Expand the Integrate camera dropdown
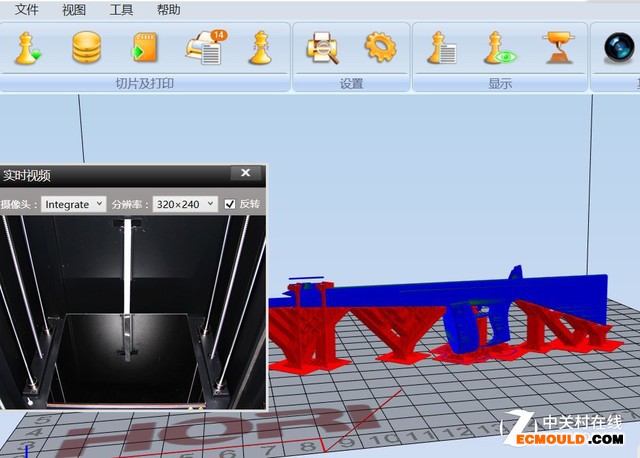Viewport: 640px width, 458px height. pos(73,204)
